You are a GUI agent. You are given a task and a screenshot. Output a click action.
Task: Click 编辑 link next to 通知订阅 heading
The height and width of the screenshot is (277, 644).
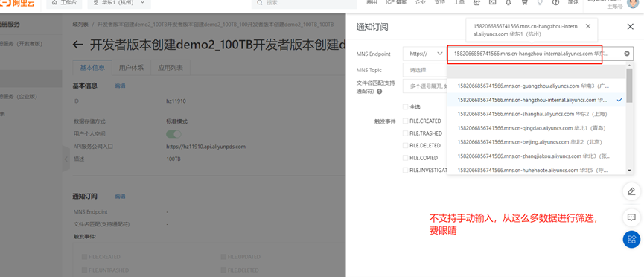pyautogui.click(x=120, y=196)
